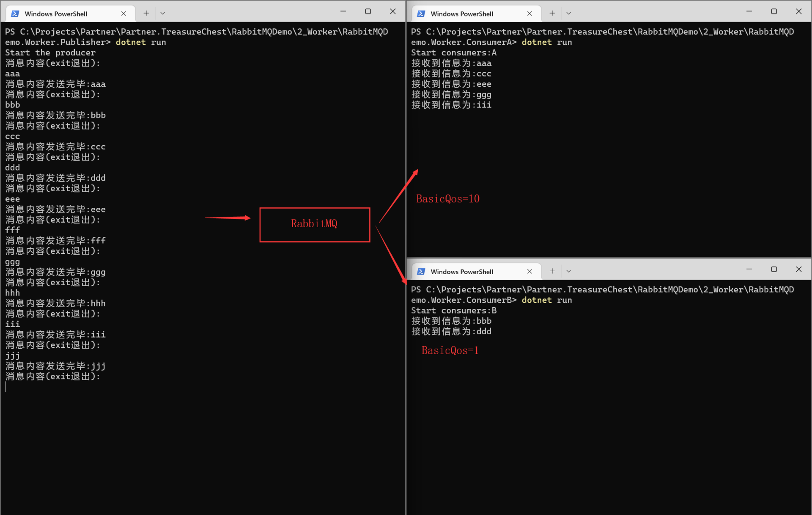Select the Publisher Windows PowerShell tab
The width and height of the screenshot is (812, 515).
pos(63,14)
